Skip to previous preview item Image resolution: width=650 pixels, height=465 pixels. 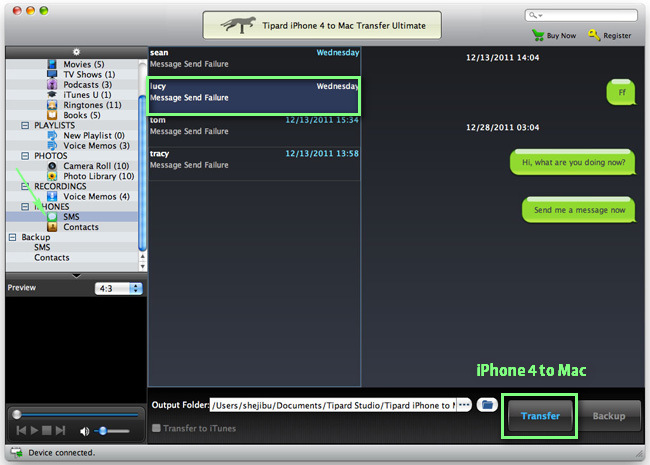coord(21,431)
